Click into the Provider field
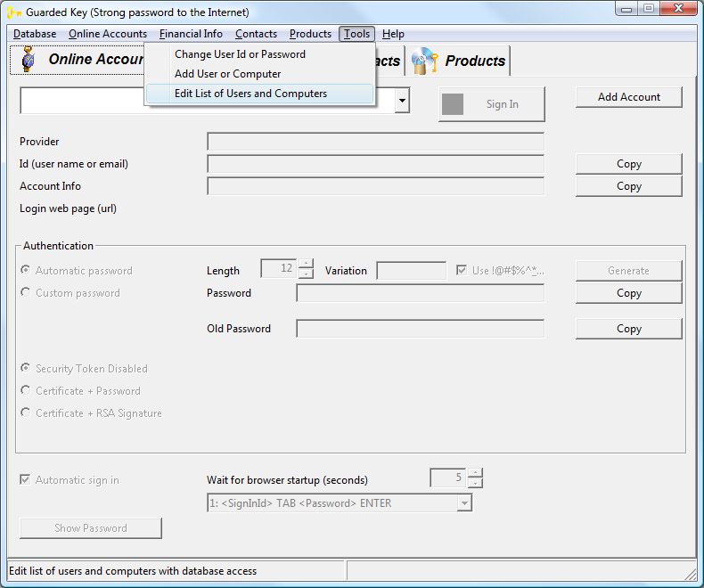 click(x=375, y=142)
